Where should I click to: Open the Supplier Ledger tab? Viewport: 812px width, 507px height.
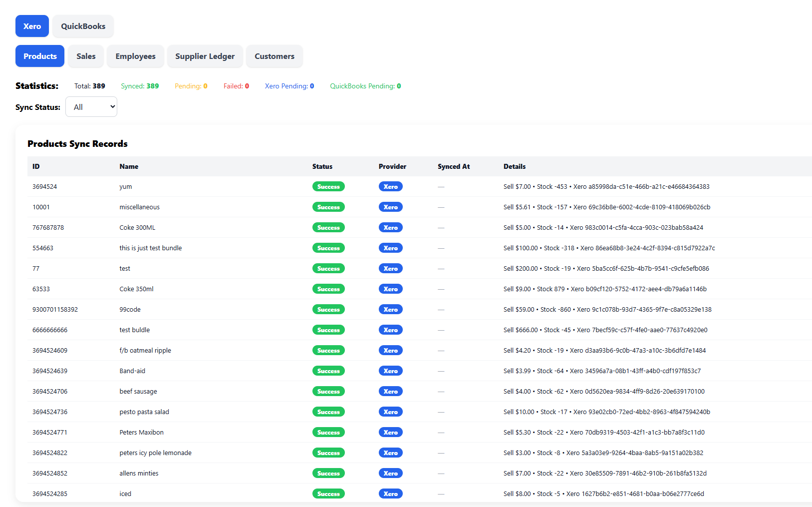coord(205,56)
